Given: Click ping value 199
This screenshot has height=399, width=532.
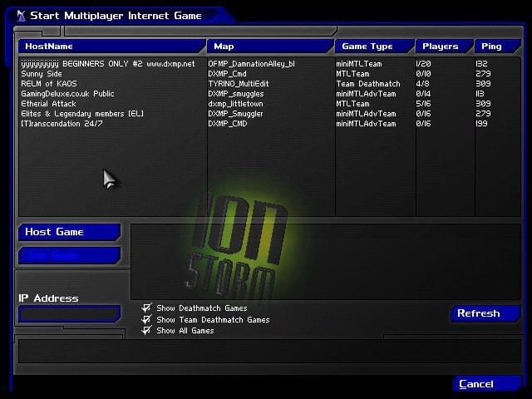Looking at the screenshot, I should click(482, 124).
